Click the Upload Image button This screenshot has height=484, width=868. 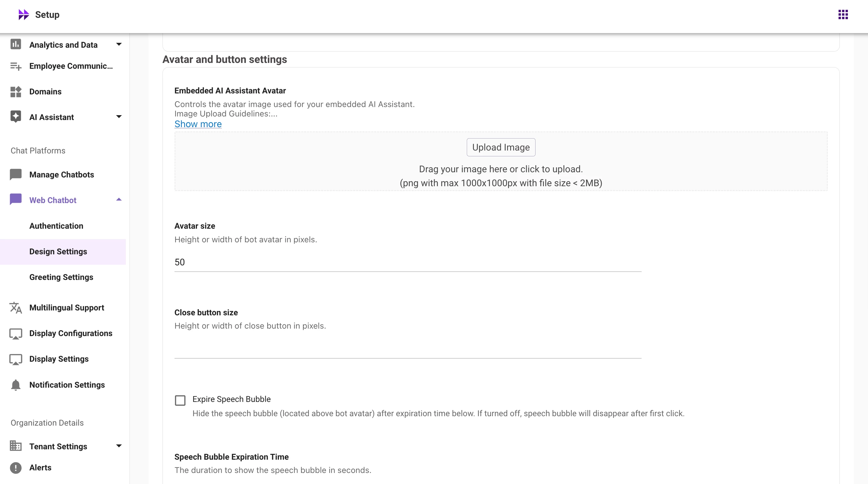(x=501, y=147)
